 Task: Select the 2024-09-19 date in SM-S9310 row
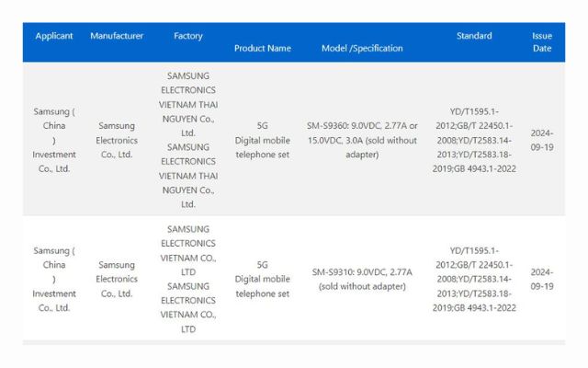coord(542,279)
